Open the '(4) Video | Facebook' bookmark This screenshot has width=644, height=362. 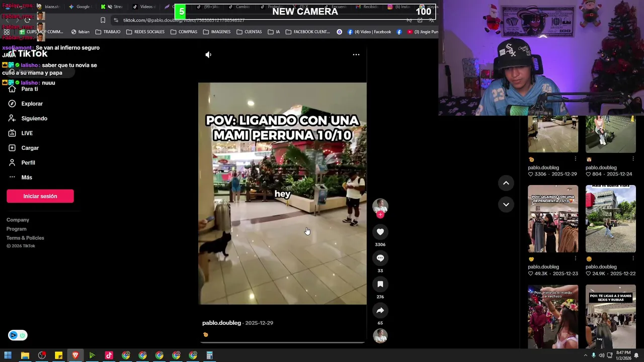click(x=368, y=32)
